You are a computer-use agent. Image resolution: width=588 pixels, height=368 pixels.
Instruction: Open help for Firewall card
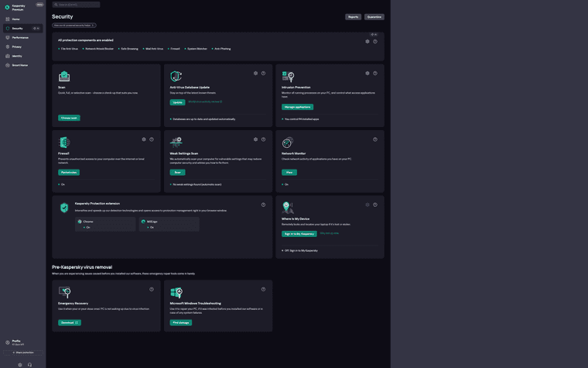coord(152,139)
